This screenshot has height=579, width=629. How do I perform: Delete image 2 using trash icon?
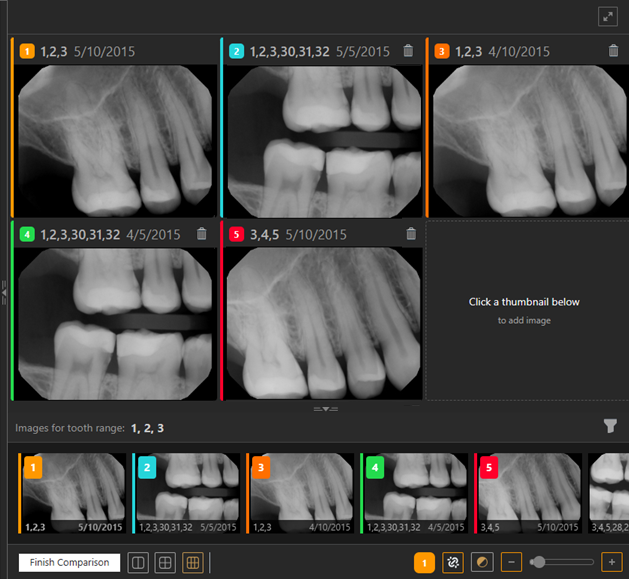point(407,51)
